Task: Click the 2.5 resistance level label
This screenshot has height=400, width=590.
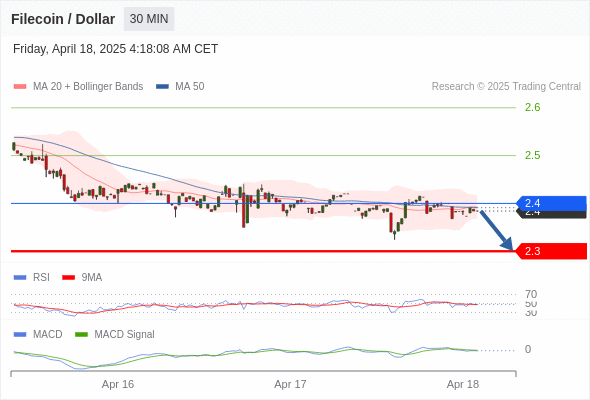Action: pyautogui.click(x=532, y=155)
